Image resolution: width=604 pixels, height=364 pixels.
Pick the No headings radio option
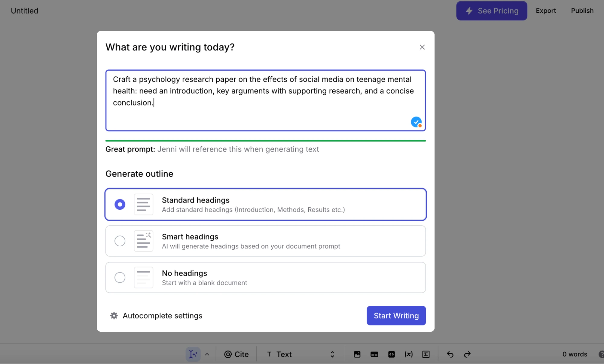(x=120, y=277)
